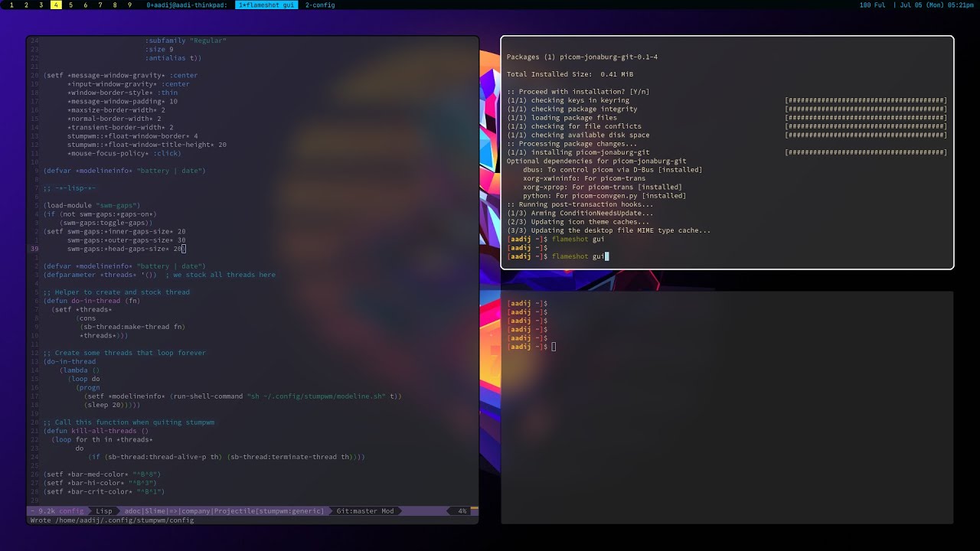Viewport: 980px width, 551px height.
Task: Click the yellow scroll position marker in modeline
Action: pyautogui.click(x=475, y=507)
